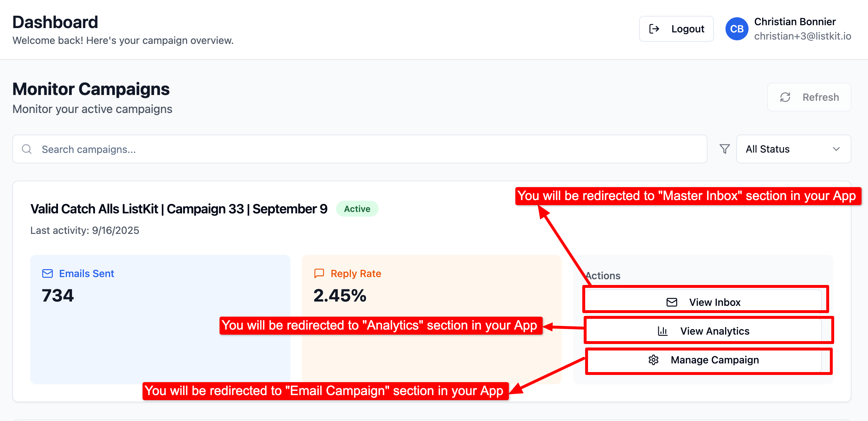Click the green Active status badge
The image size is (868, 421).
[357, 209]
